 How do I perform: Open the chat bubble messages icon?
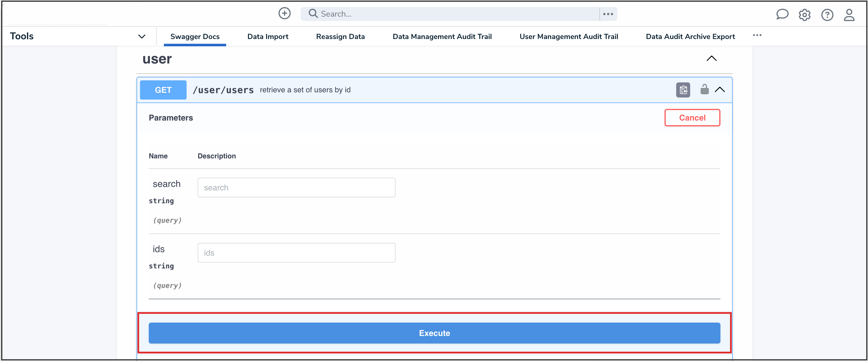pos(782,15)
